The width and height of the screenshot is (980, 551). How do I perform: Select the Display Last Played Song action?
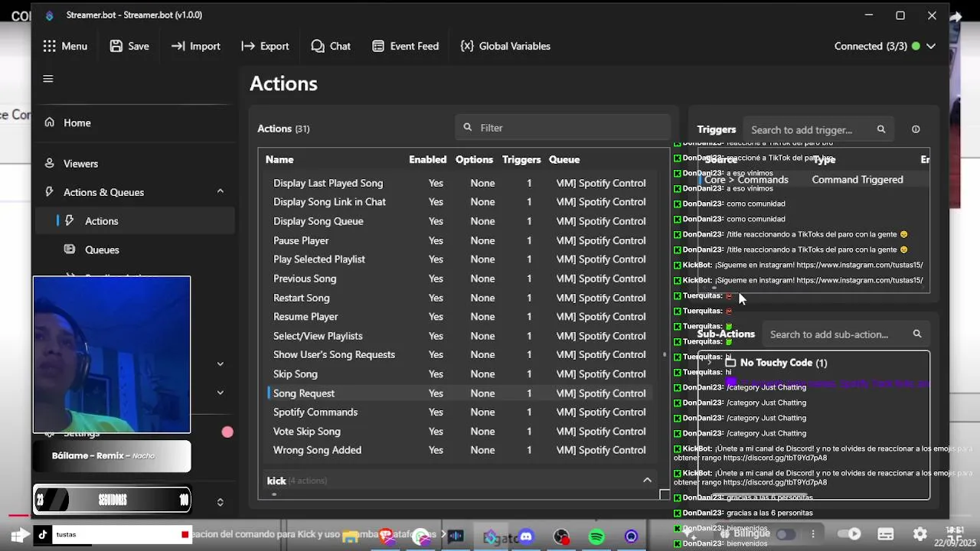pyautogui.click(x=328, y=183)
